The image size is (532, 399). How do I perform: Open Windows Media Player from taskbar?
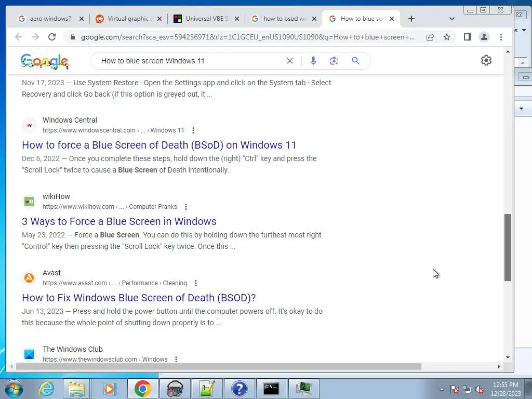[x=109, y=389]
